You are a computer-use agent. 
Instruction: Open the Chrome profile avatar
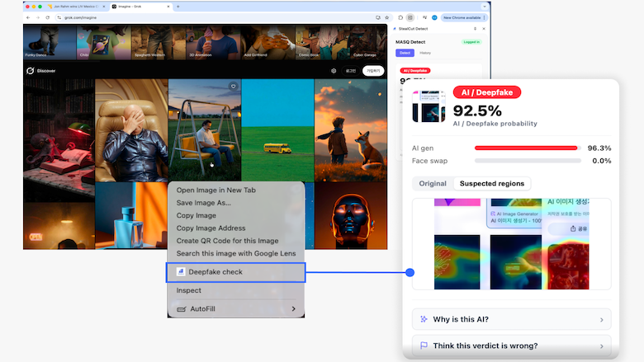(434, 17)
